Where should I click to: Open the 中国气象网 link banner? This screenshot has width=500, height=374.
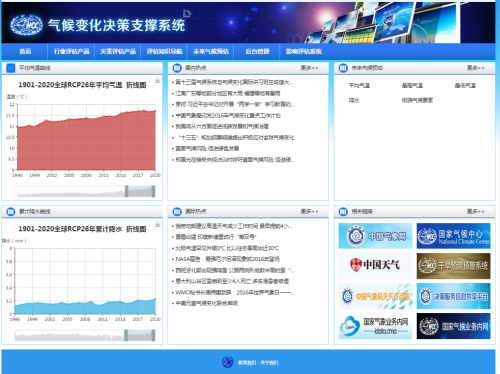pos(375,236)
